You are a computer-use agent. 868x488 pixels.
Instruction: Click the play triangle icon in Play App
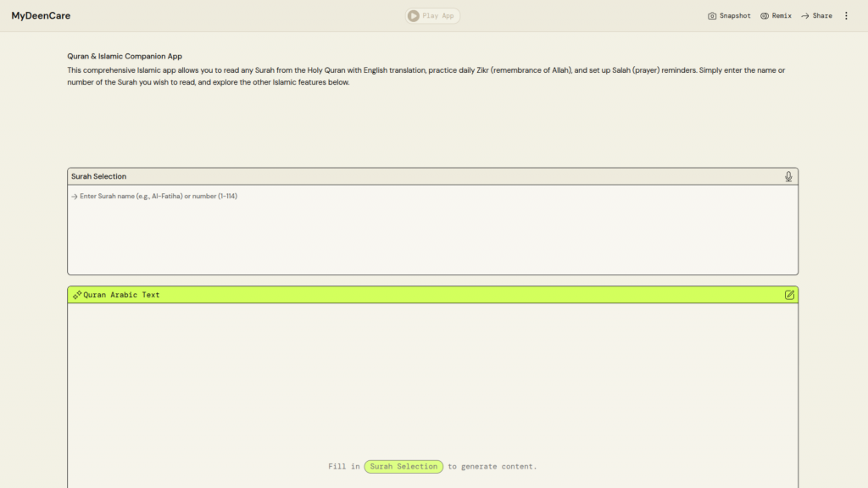tap(413, 16)
